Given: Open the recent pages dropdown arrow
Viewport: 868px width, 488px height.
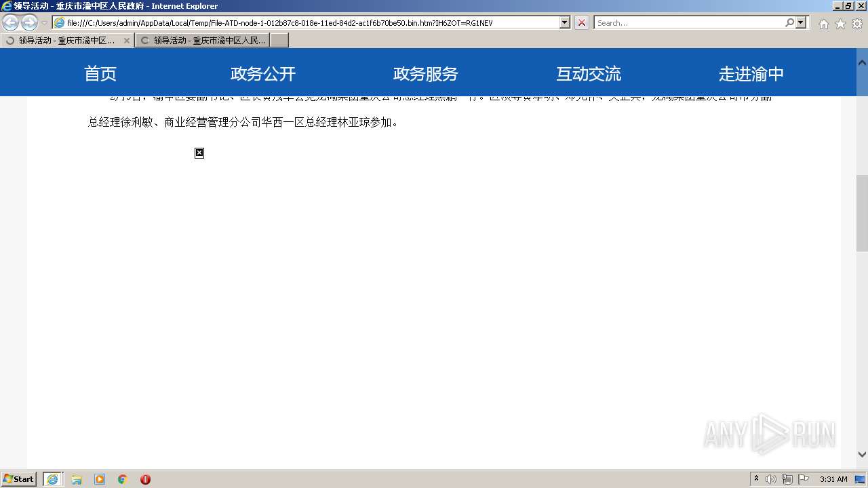Looking at the screenshot, I should [x=44, y=23].
